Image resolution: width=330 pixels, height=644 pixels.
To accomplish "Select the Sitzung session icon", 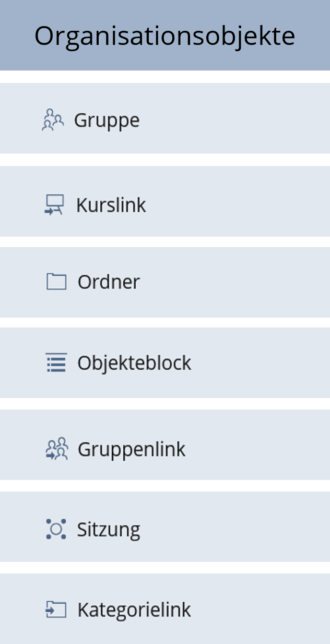I will (x=55, y=528).
